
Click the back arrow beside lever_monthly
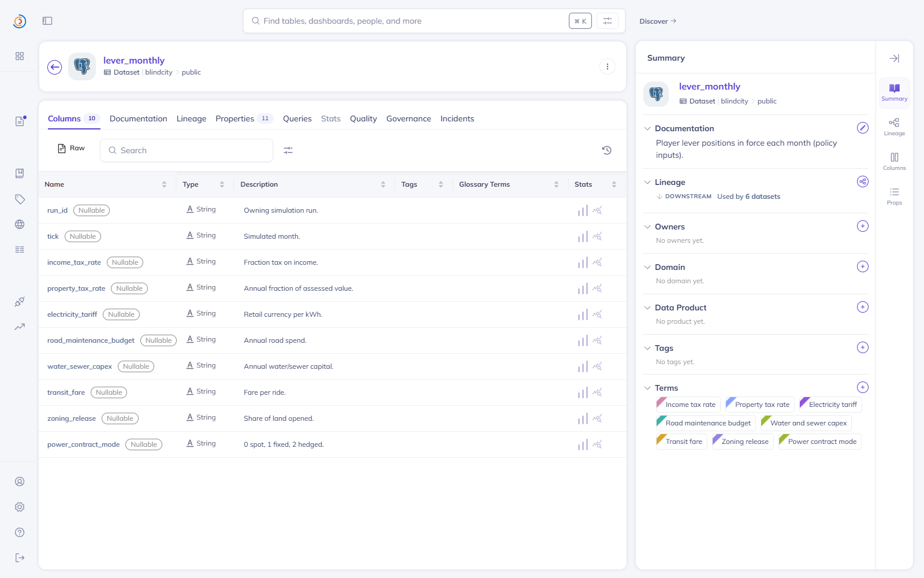[55, 67]
